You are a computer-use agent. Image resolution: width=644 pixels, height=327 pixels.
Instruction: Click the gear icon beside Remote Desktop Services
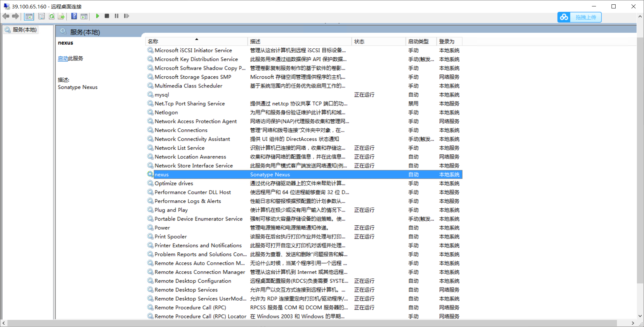[x=150, y=290]
